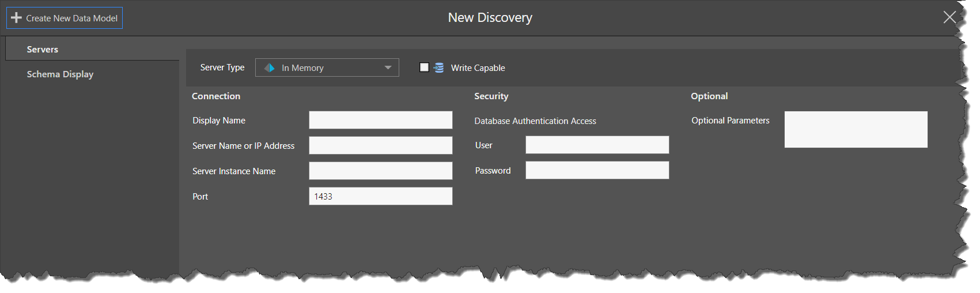The image size is (980, 293).
Task: Enable the Write Capable checkbox
Action: (425, 67)
